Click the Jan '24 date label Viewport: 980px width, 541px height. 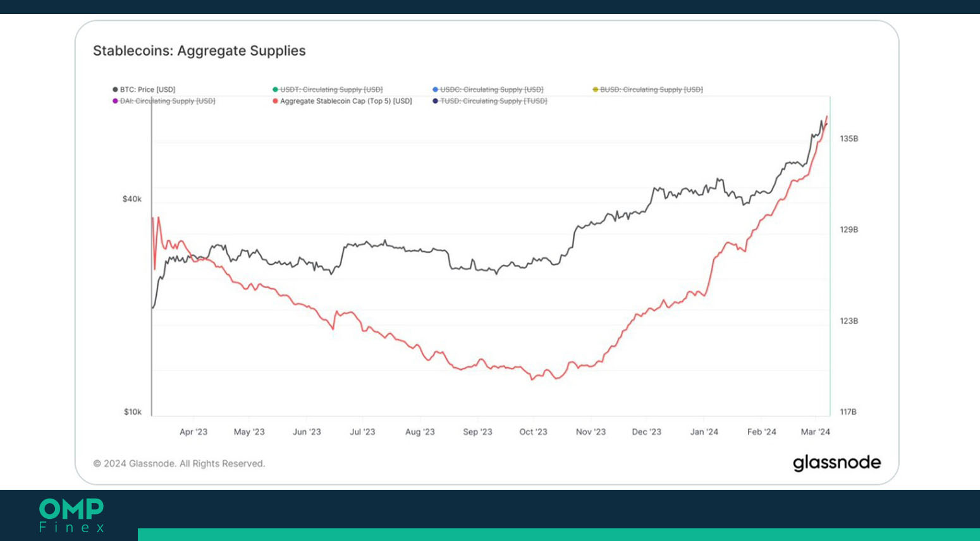click(704, 432)
